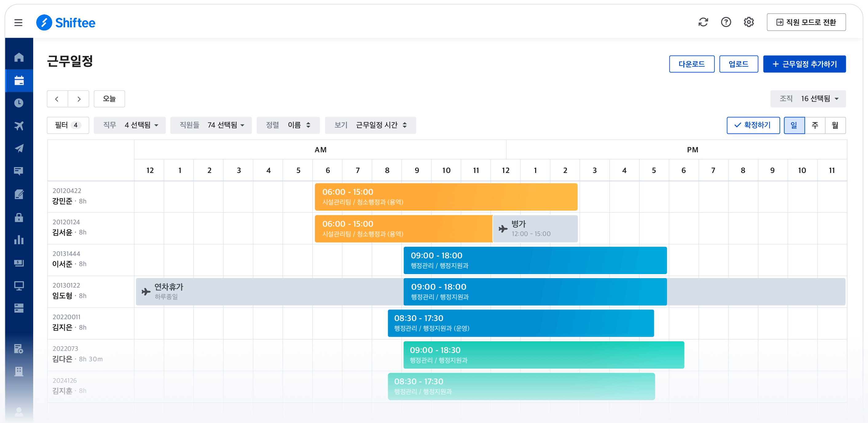Open the settings gear icon
Viewport: 868px width, 423px height.
pyautogui.click(x=748, y=22)
